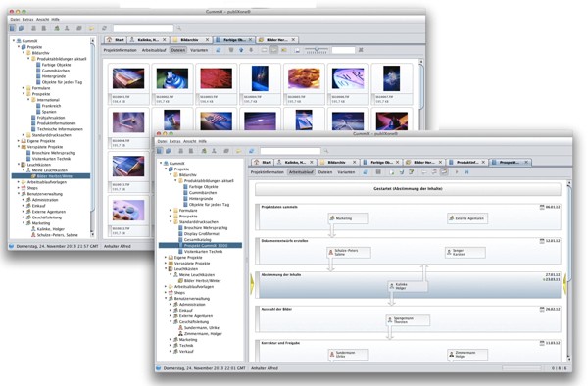Image resolution: width=588 pixels, height=386 pixels.
Task: Click the folder icon in front window toolbar
Action: (x=238, y=151)
